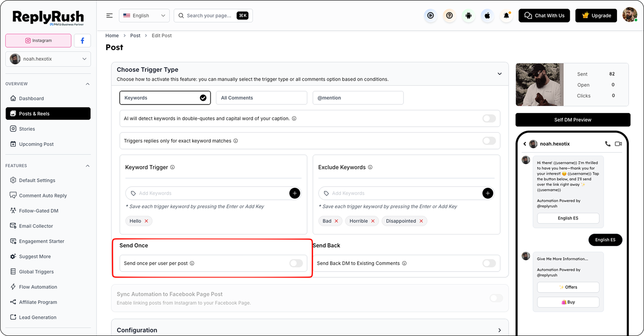Toggle the hamburger sidebar menu icon
Viewport: 644px width, 336px height.
[109, 15]
